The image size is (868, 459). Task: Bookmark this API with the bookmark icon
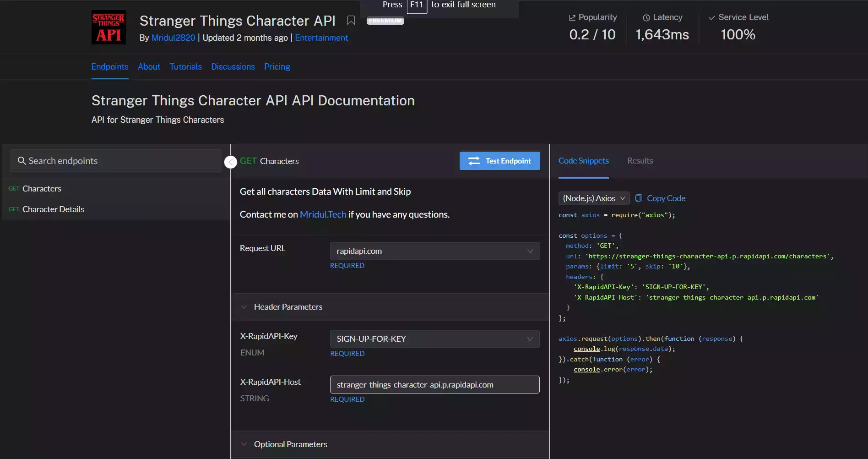coord(351,21)
